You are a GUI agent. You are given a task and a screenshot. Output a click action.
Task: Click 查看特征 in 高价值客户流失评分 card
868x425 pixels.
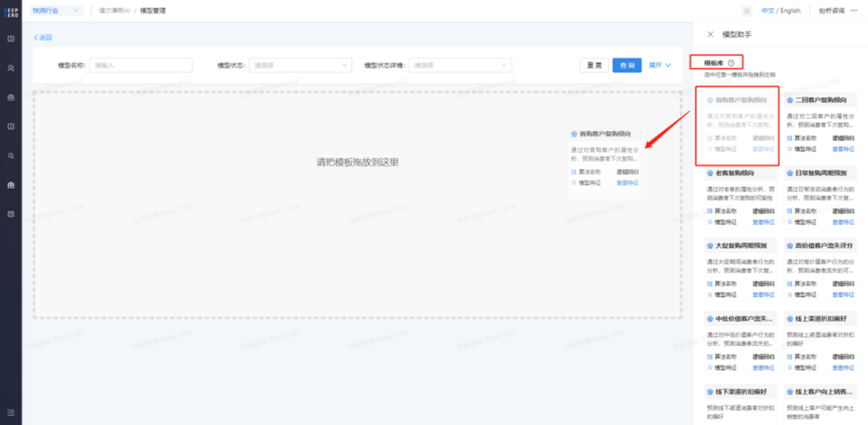[843, 294]
